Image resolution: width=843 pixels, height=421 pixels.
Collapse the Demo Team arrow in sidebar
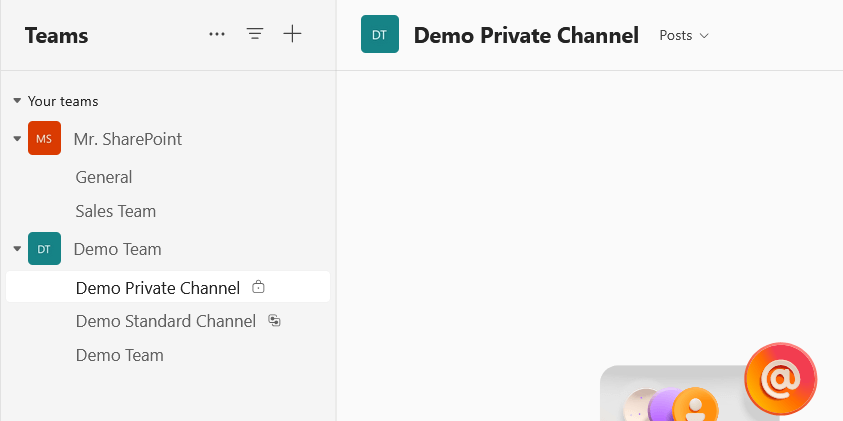(x=17, y=249)
